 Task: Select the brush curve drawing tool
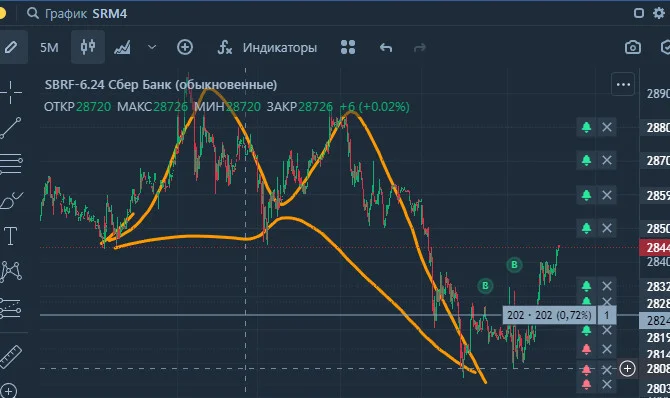(11, 200)
